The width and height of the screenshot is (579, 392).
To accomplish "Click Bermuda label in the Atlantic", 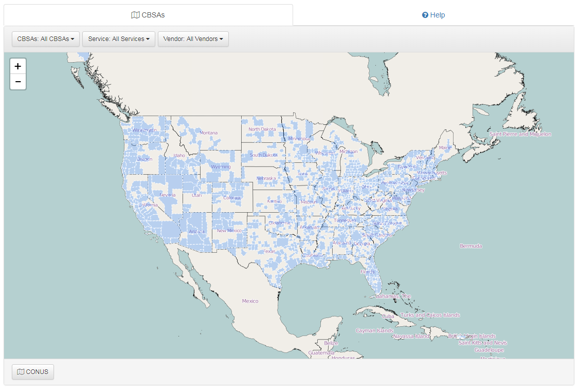I will (x=471, y=246).
